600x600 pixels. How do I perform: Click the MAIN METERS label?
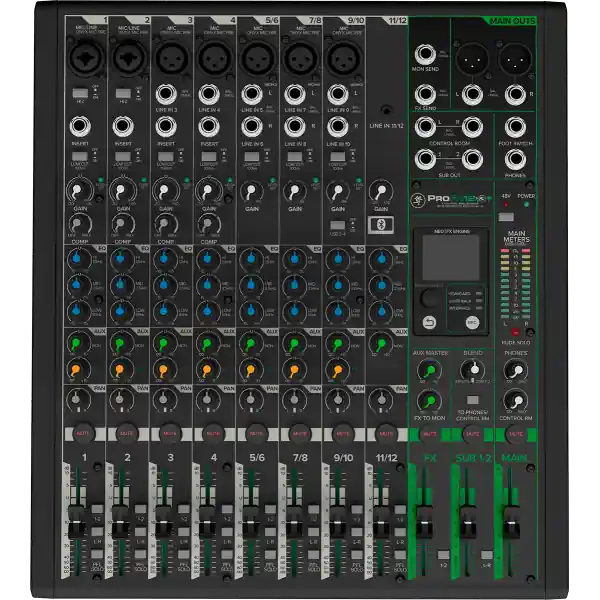pyautogui.click(x=516, y=236)
